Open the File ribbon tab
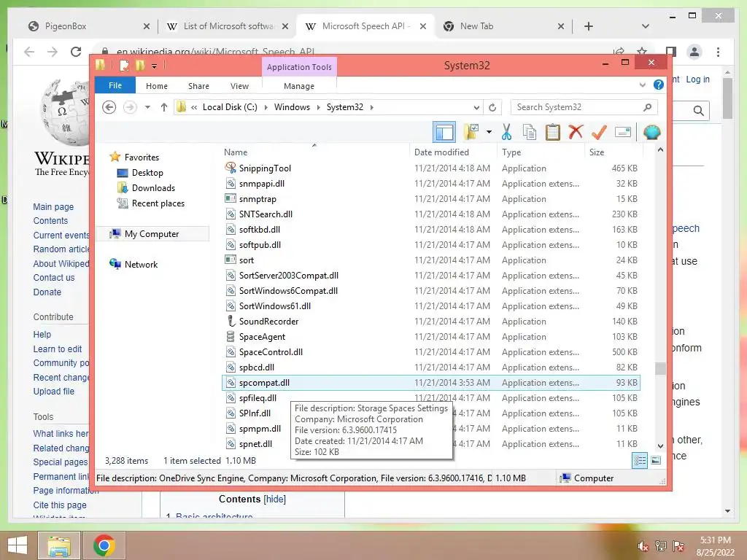Image resolution: width=747 pixels, height=560 pixels. tap(115, 85)
